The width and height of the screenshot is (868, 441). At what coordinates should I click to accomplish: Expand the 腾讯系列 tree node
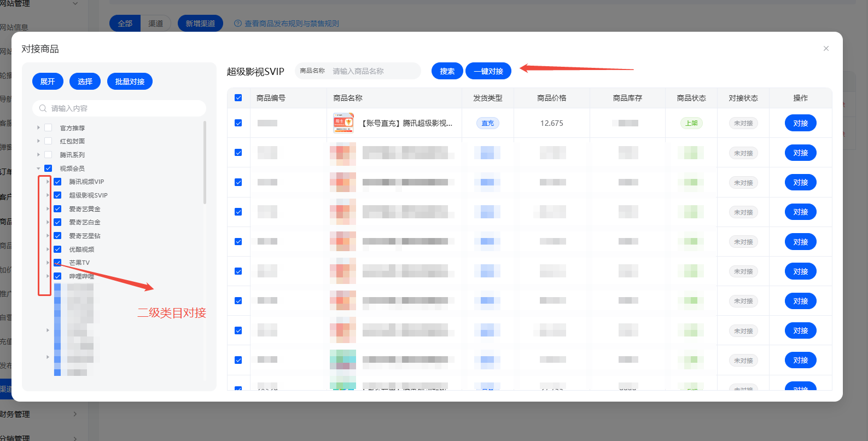point(38,155)
